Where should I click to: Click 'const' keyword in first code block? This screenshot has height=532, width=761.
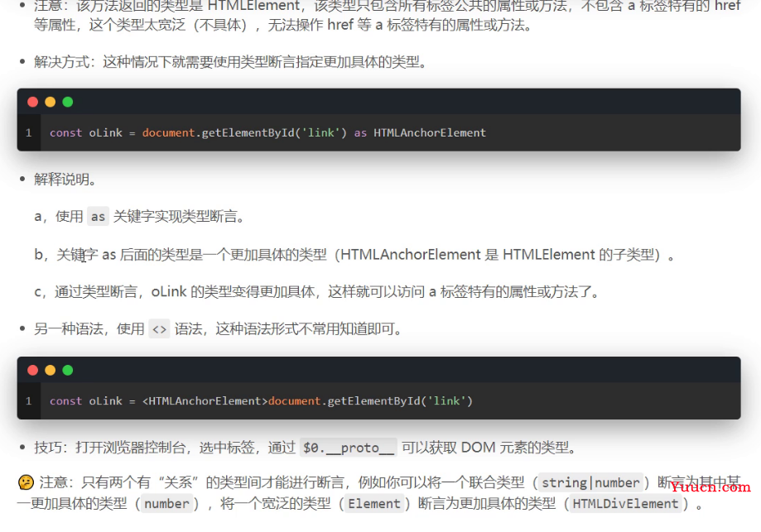point(65,133)
